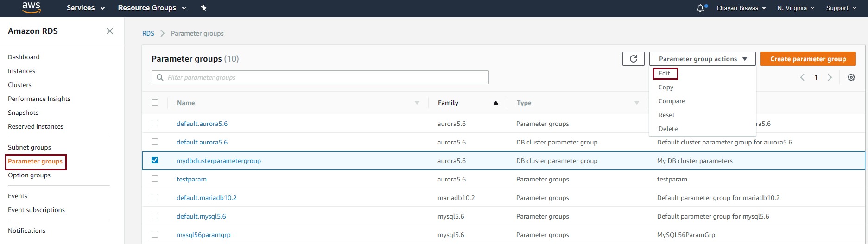The image size is (868, 244).
Task: Open mydbclusterparametergroup link
Action: [219, 161]
